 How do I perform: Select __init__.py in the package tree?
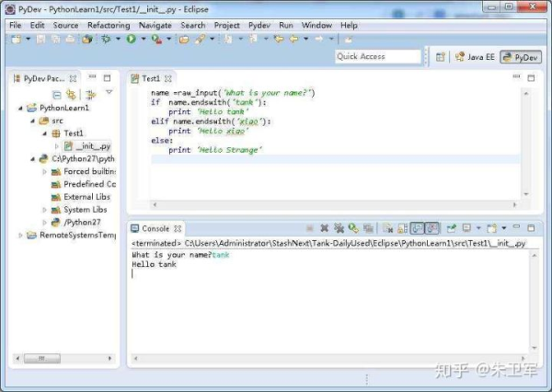(88, 146)
